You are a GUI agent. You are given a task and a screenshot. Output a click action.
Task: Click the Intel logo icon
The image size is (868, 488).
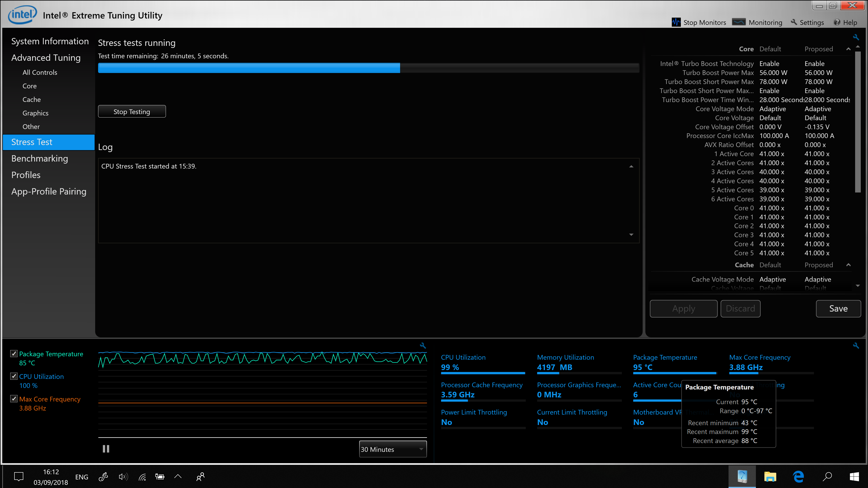[x=22, y=15]
